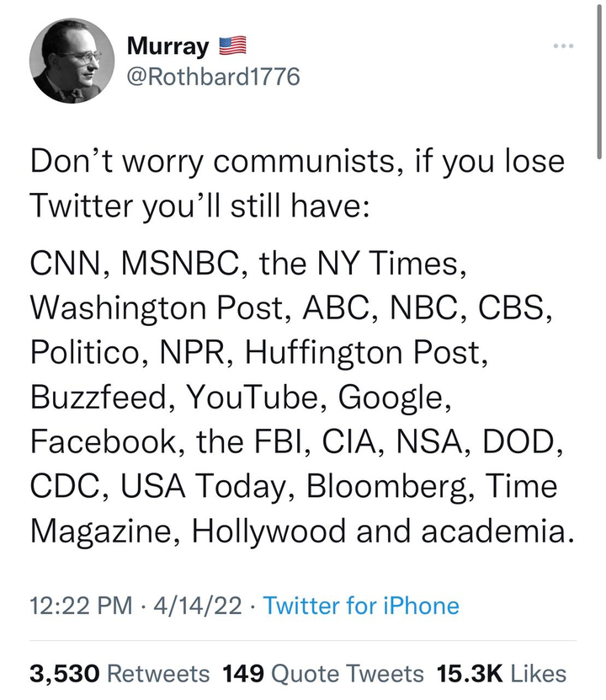
Task: View the 15.3K Likes list
Action: point(502,672)
